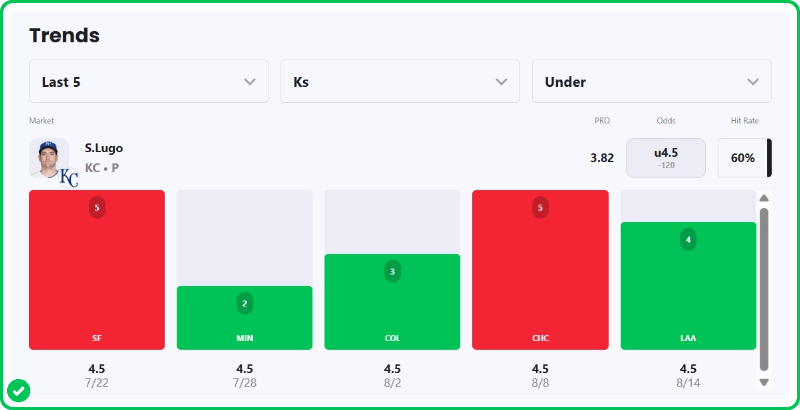Image resolution: width=800 pixels, height=410 pixels.
Task: Click the 5 strikeouts badge on SF bar
Action: point(97,208)
